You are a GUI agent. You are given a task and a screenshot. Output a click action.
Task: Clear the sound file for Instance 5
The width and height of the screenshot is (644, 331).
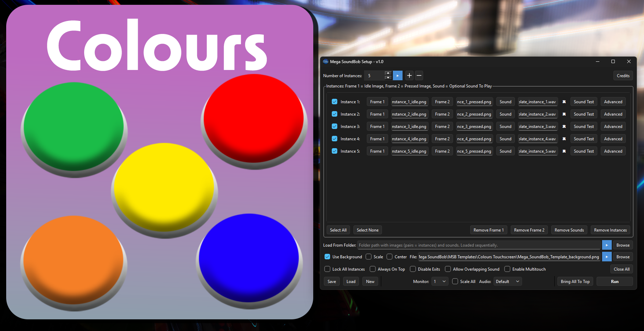tap(564, 151)
